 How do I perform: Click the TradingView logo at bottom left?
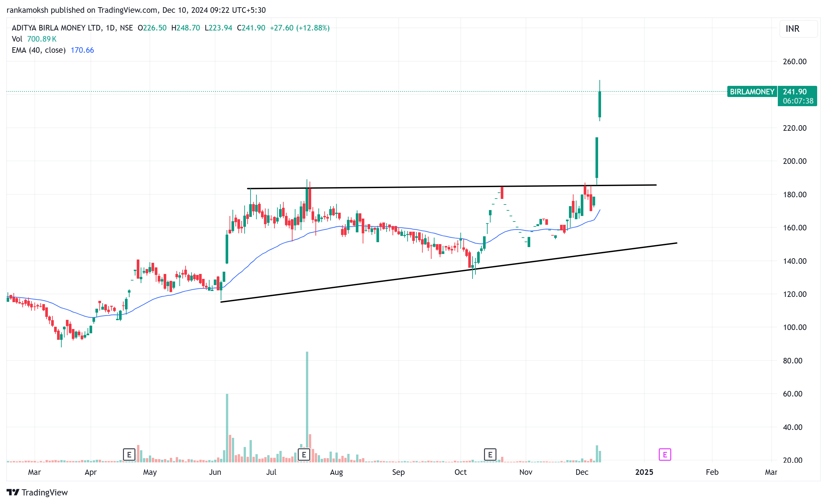coord(37,492)
